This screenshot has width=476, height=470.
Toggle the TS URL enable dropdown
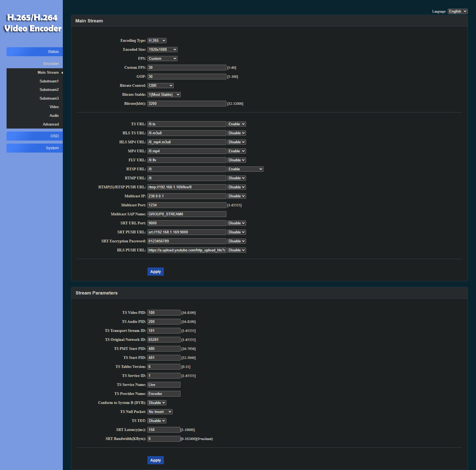(236, 124)
